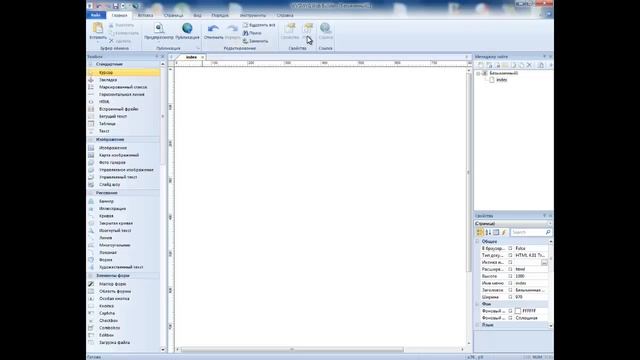
Task: Click the Выделить все command
Action: click(x=259, y=25)
